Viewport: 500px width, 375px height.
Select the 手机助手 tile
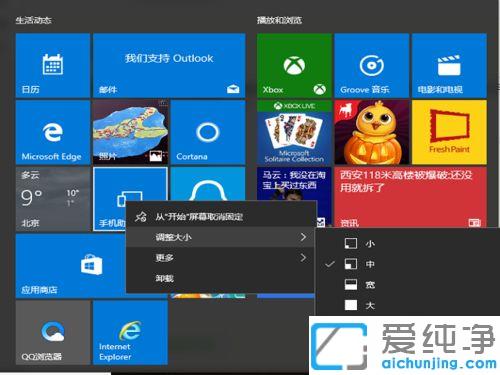coord(110,199)
